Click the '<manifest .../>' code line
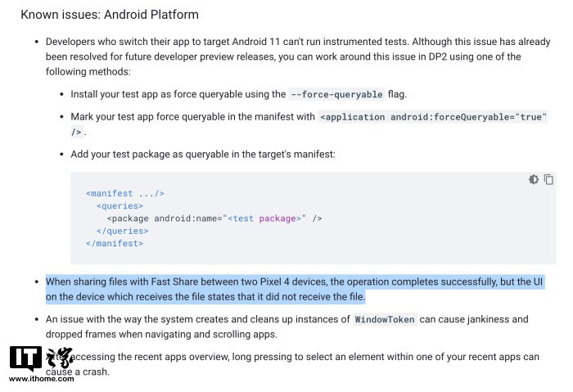Viewport: 573px width, 392px height. [x=125, y=193]
